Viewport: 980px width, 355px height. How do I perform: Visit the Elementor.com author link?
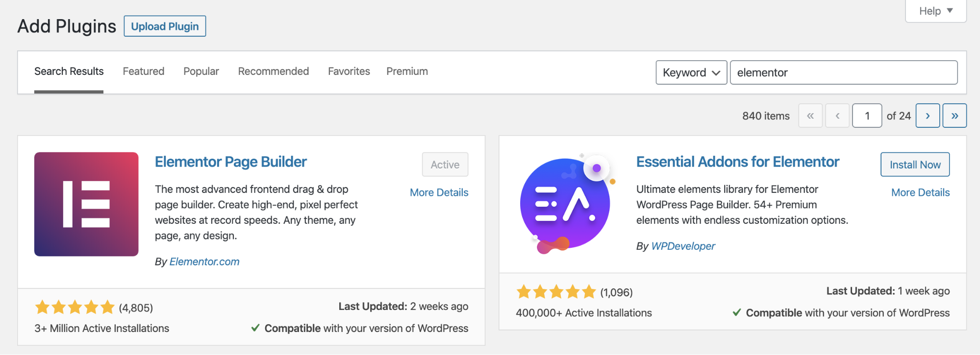[x=204, y=261]
